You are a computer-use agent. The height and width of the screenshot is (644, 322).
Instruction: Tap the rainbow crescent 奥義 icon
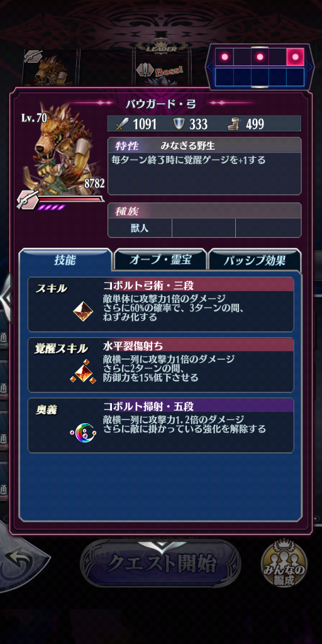tap(83, 433)
